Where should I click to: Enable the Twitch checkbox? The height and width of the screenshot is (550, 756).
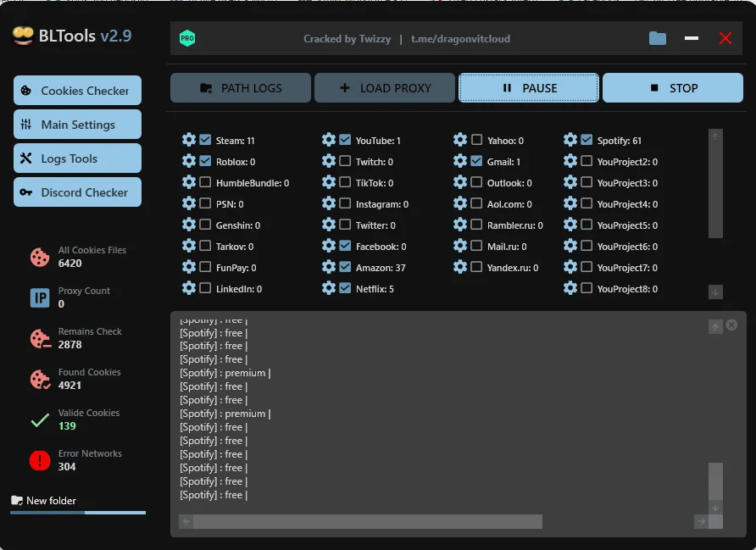pos(345,161)
